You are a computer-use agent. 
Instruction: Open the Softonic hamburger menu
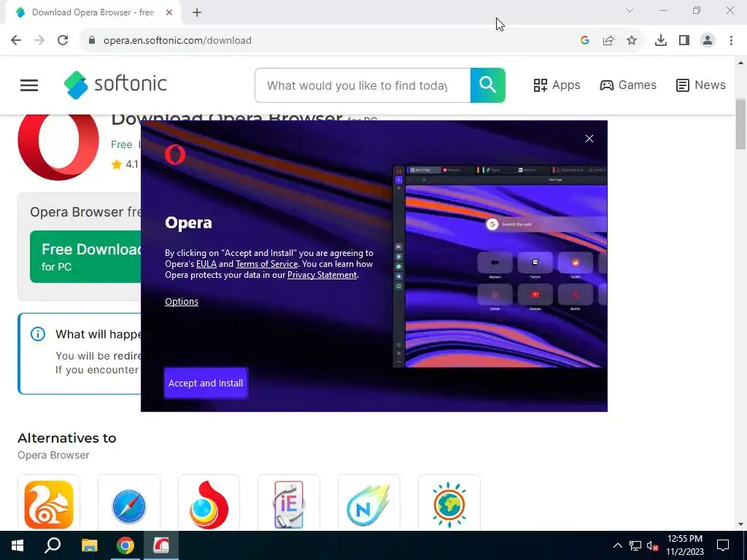click(x=29, y=85)
